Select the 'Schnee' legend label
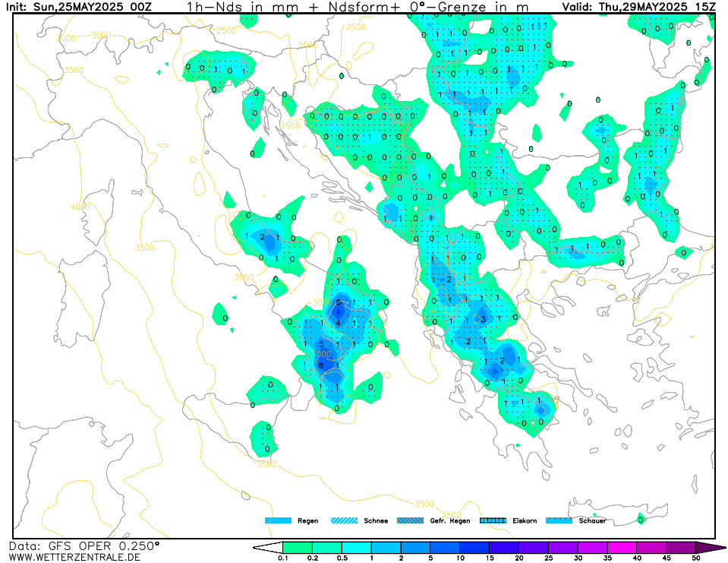Screen dimensions: 728x563 (x=376, y=520)
